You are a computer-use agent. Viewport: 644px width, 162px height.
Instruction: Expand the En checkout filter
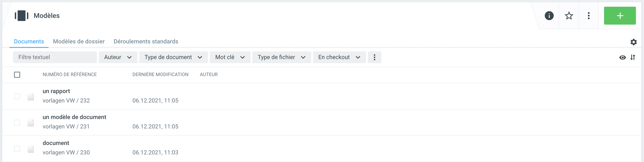(x=339, y=57)
